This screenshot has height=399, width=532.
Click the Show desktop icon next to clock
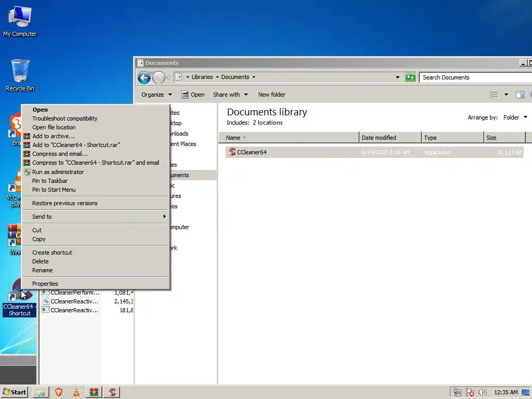[526, 393]
